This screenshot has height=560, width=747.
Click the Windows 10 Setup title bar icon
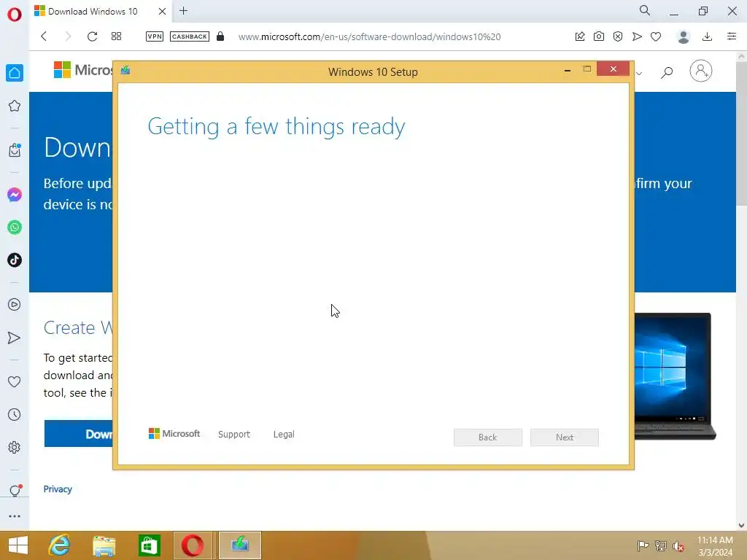pyautogui.click(x=125, y=71)
